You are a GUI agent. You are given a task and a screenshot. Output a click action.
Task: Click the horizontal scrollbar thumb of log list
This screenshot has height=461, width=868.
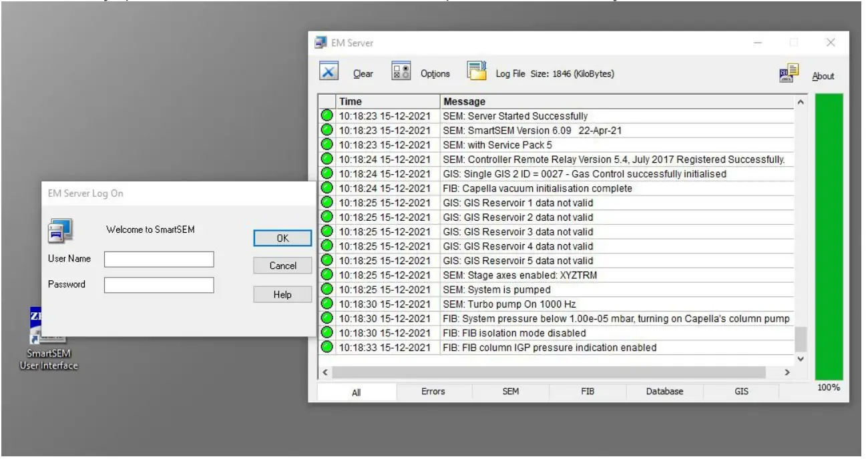[549, 372]
